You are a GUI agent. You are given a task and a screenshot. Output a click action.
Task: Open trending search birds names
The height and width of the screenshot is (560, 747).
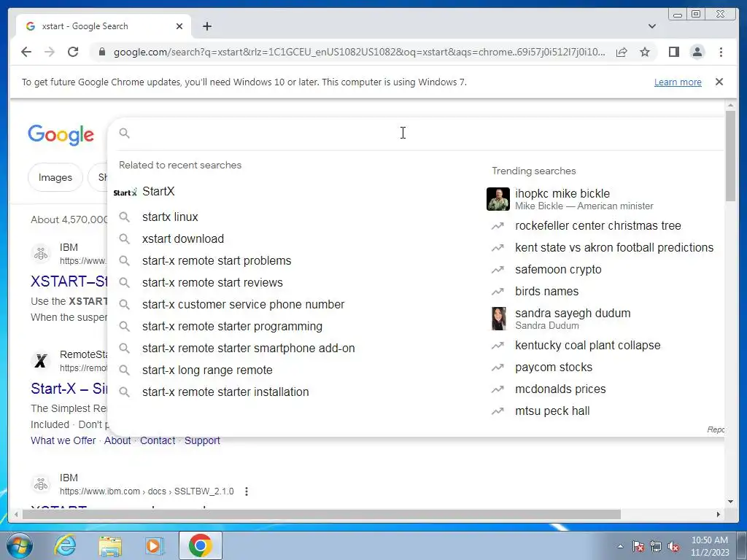(546, 292)
